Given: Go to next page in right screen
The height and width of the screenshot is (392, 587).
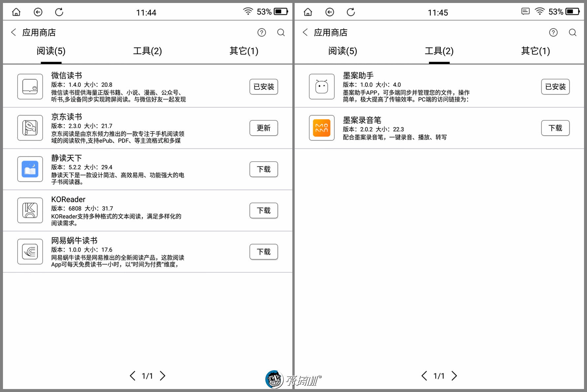Looking at the screenshot, I should 454,376.
